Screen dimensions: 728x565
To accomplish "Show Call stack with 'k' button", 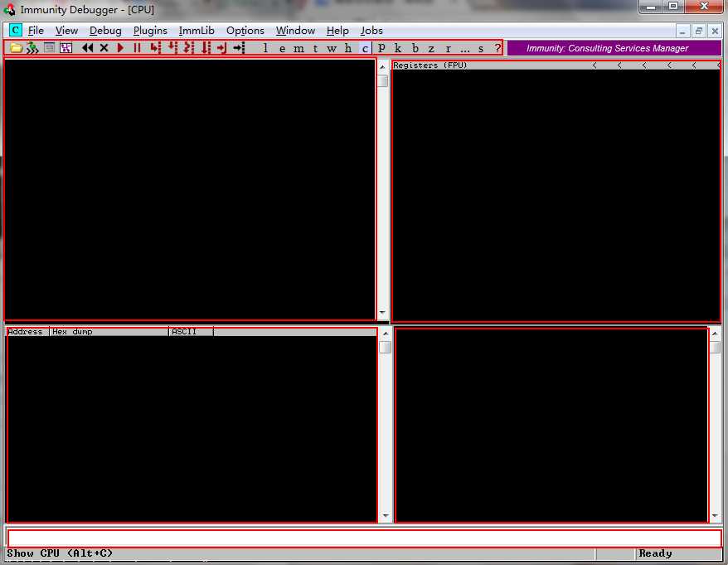I will [398, 48].
